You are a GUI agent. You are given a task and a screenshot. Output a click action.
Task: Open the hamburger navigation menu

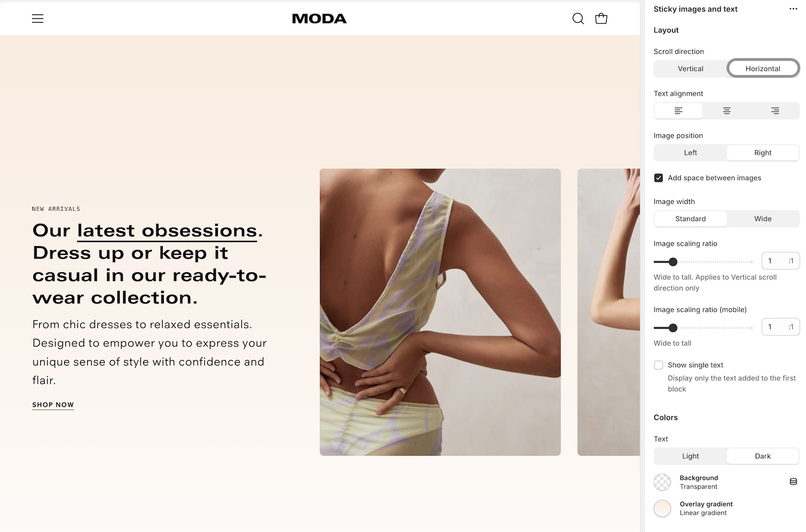38,19
